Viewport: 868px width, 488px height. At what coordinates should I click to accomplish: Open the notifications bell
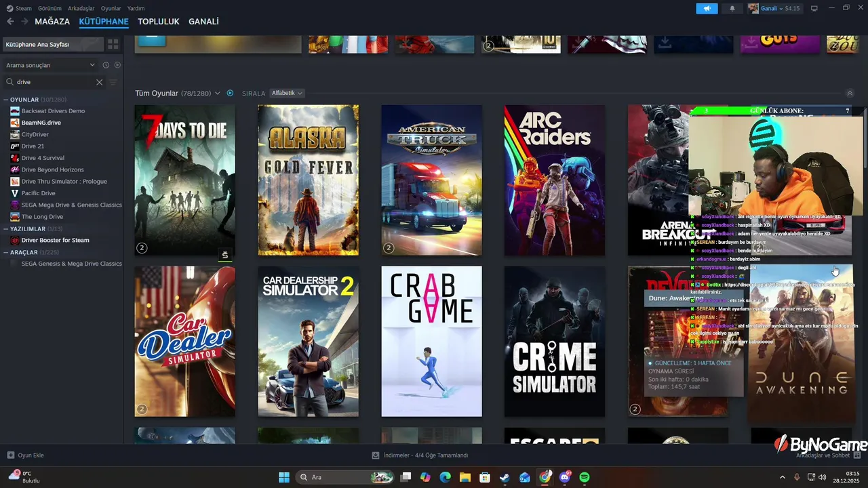[x=732, y=8]
